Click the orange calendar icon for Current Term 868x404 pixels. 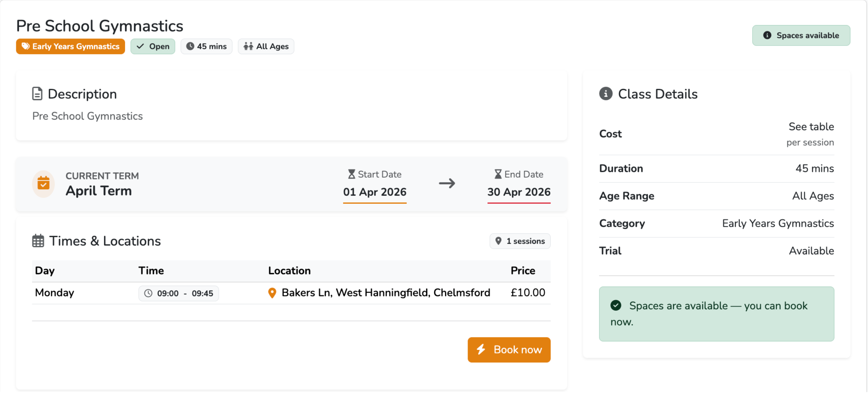(43, 183)
